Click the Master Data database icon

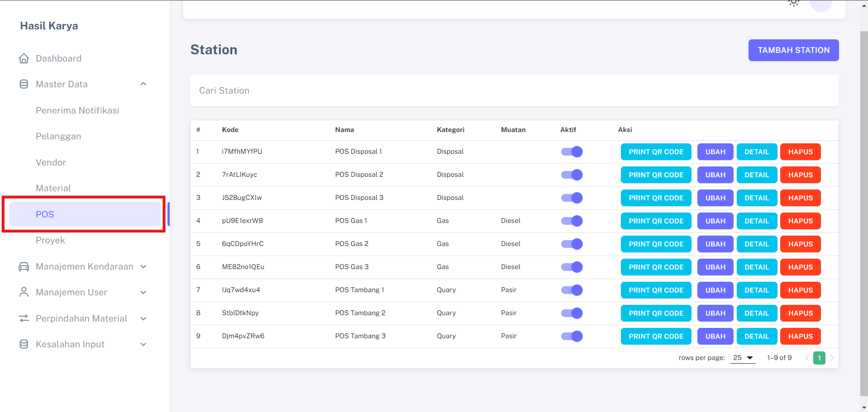coord(24,84)
